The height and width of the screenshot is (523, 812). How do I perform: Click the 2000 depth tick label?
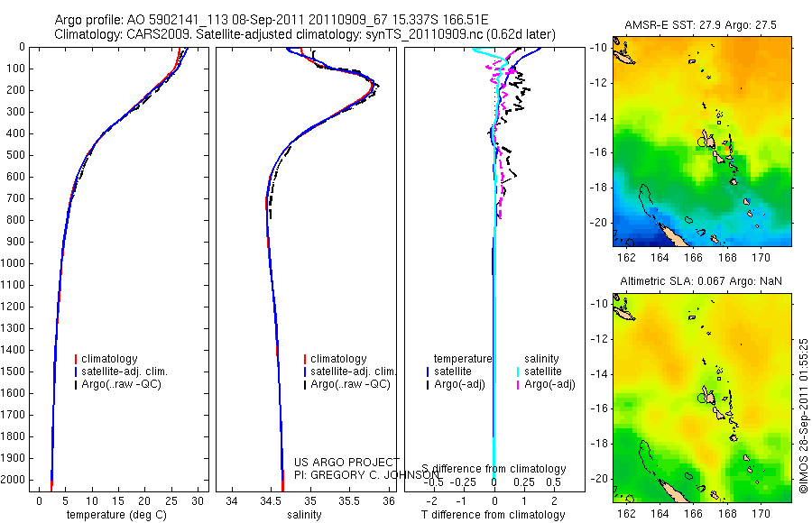click(13, 480)
